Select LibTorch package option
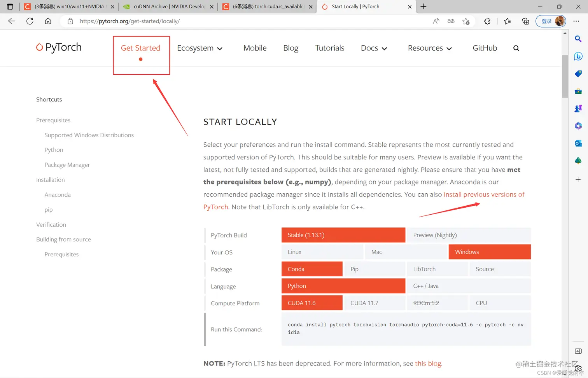 tap(437, 269)
